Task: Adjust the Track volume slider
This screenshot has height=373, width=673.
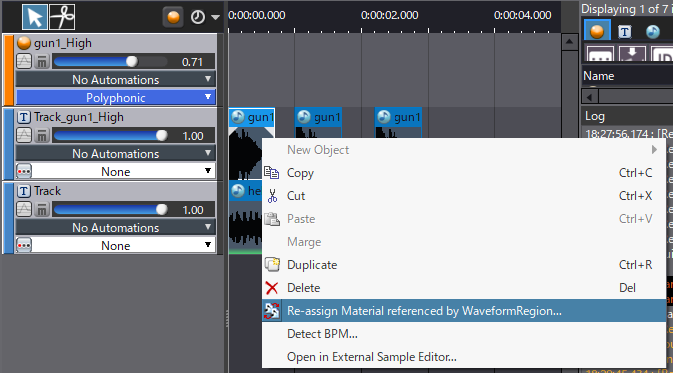Action: 110,209
